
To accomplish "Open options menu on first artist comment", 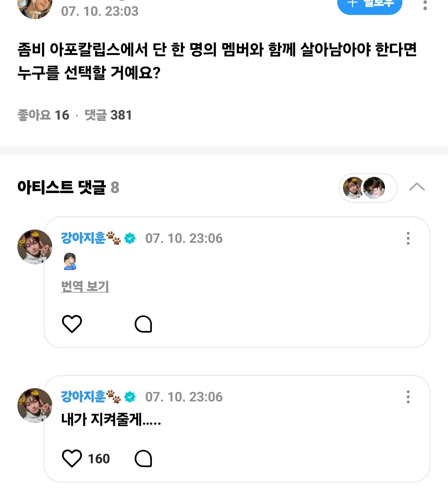I will click(408, 238).
